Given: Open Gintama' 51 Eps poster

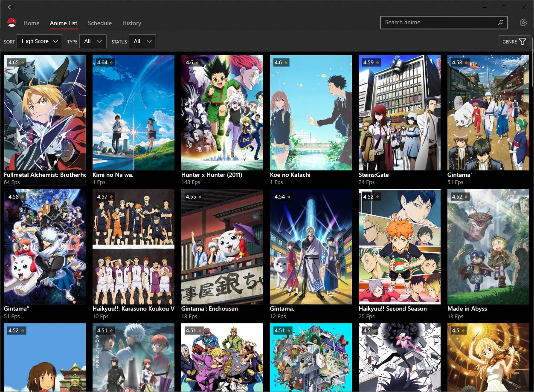Looking at the screenshot, I should tap(488, 113).
